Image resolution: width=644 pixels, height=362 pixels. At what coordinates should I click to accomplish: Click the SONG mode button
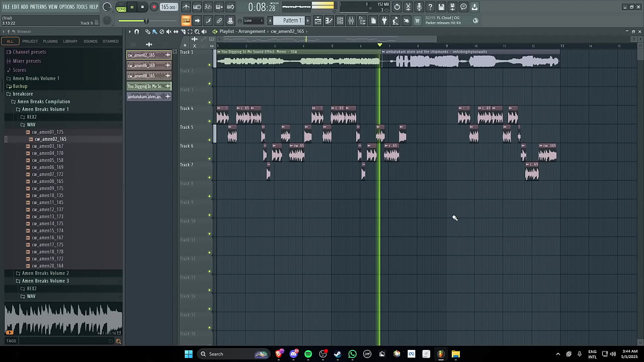tap(121, 9)
